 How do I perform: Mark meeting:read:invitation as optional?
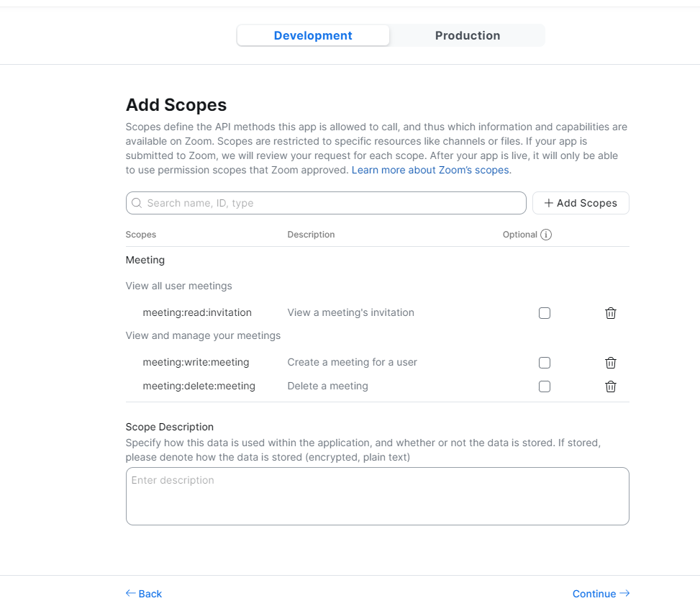[545, 313]
